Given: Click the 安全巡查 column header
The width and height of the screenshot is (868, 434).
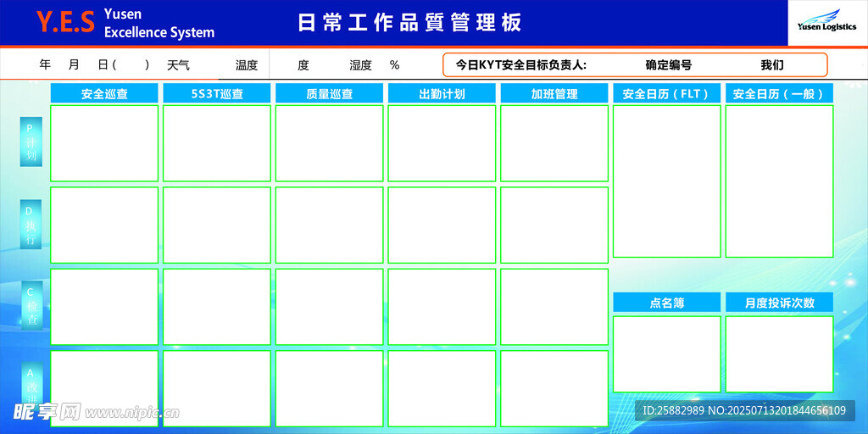Looking at the screenshot, I should [104, 94].
